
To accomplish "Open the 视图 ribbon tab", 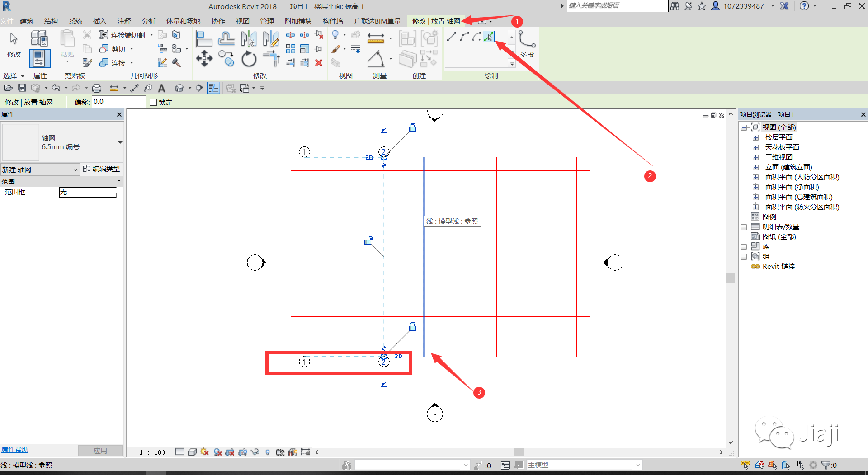I will coord(243,21).
